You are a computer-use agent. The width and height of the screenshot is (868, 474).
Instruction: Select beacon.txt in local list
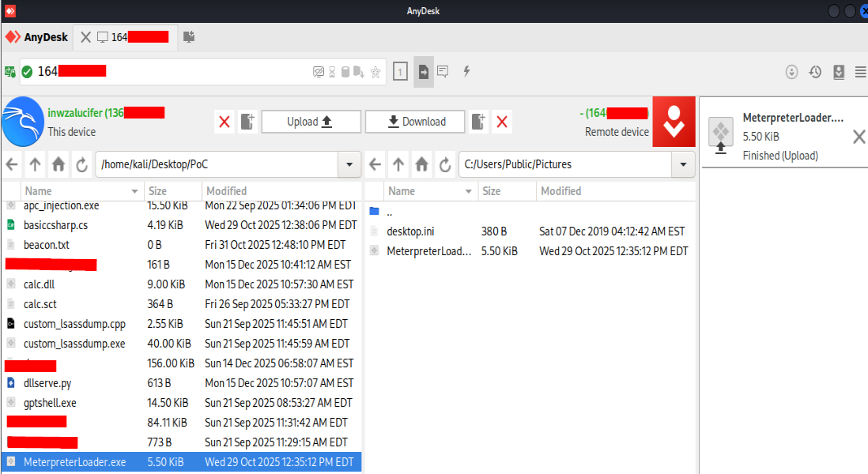click(181, 245)
